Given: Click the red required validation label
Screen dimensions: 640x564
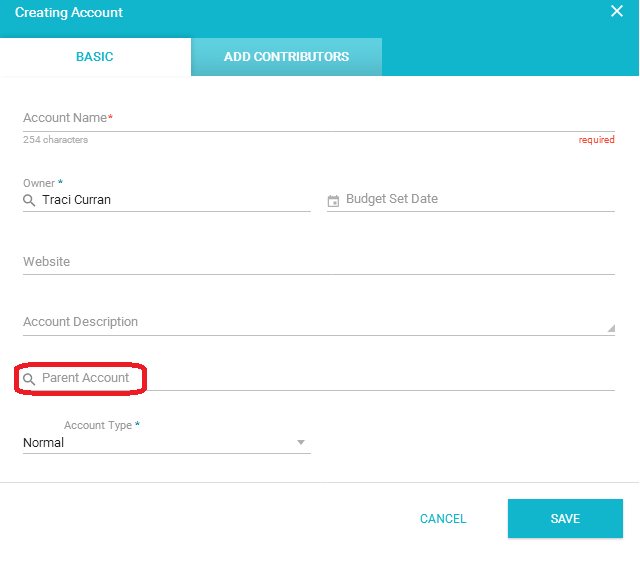Looking at the screenshot, I should pos(596,140).
